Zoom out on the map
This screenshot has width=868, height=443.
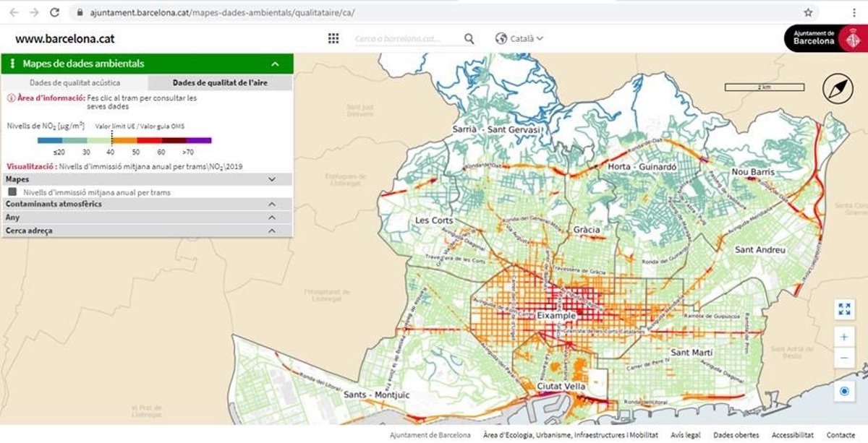843,358
